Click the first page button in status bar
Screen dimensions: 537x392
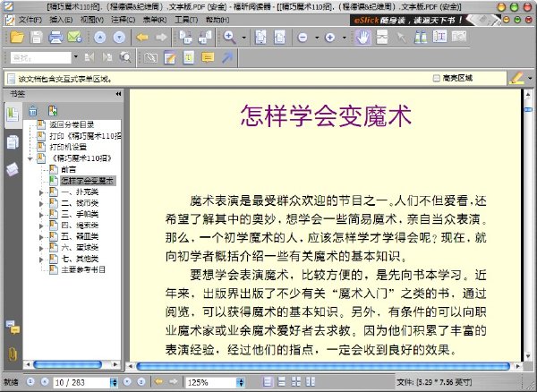pyautogui.click(x=30, y=382)
